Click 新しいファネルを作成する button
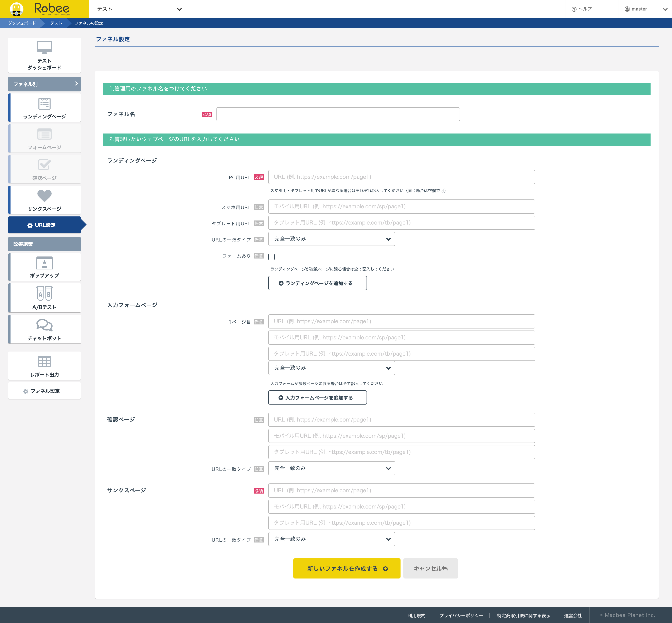This screenshot has height=623, width=672. [347, 568]
